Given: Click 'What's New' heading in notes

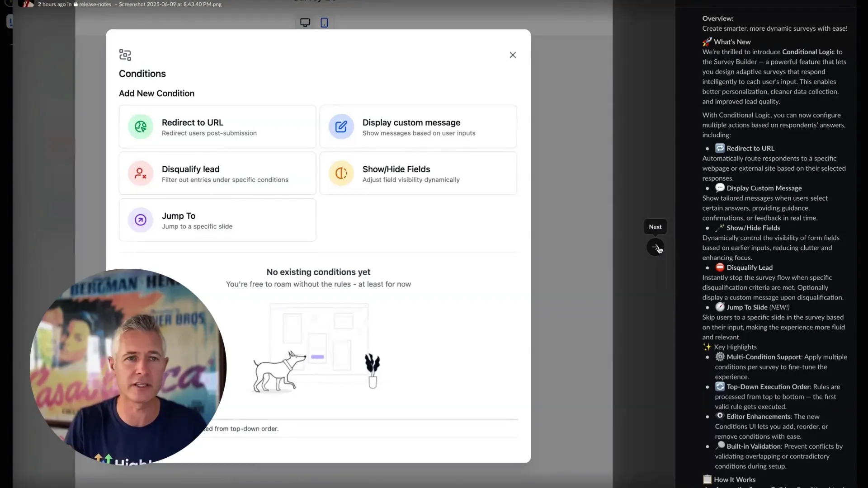Looking at the screenshot, I should 732,42.
